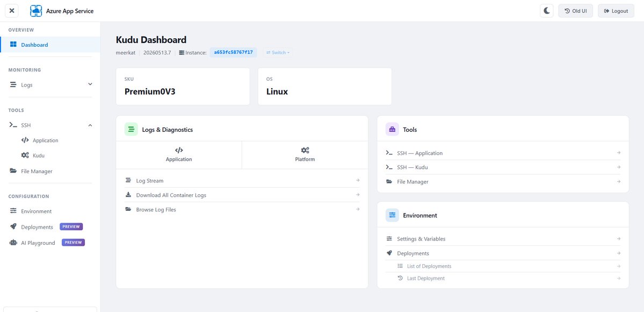Click the instance ID a653fc58767f17 badge
This screenshot has height=312, width=644.
[x=233, y=52]
